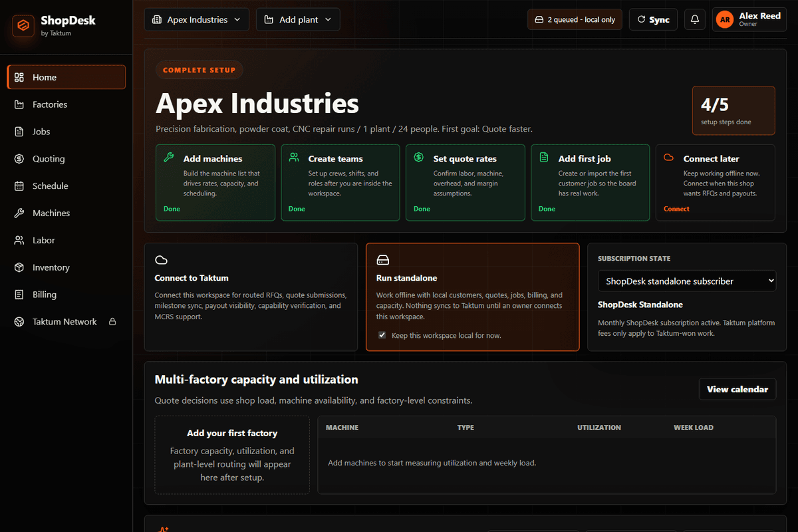Click the Billing receipt icon

pos(19,295)
